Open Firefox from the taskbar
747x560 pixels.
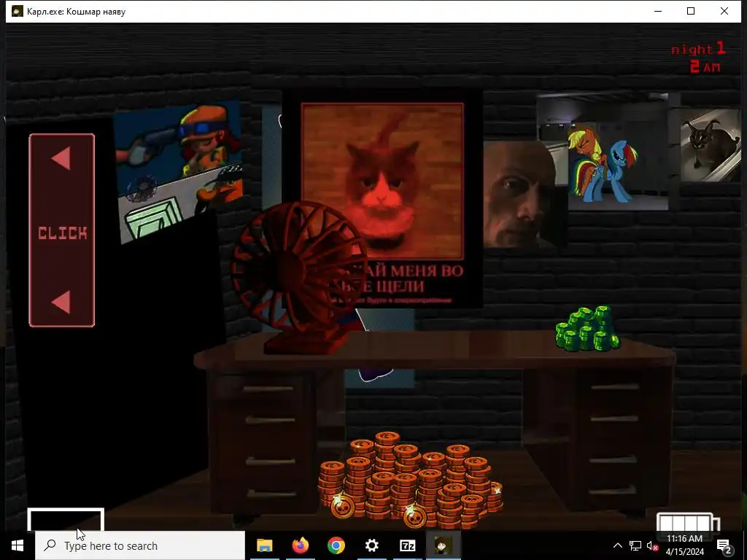pos(300,545)
